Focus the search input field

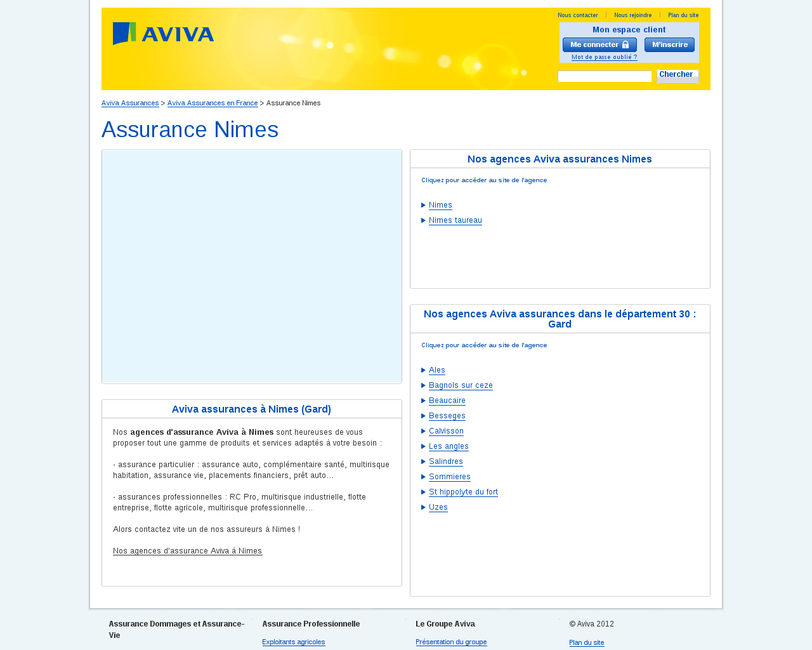point(605,77)
